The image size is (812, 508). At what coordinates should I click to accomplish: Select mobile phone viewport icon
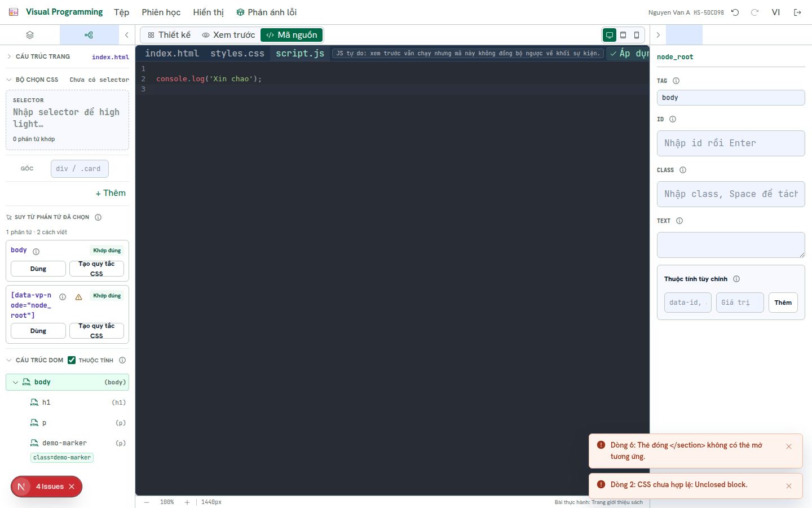coord(637,35)
